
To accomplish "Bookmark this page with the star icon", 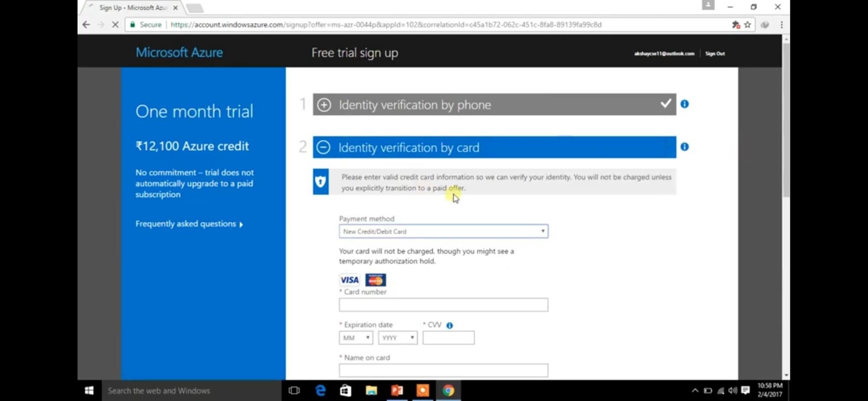I will [747, 25].
